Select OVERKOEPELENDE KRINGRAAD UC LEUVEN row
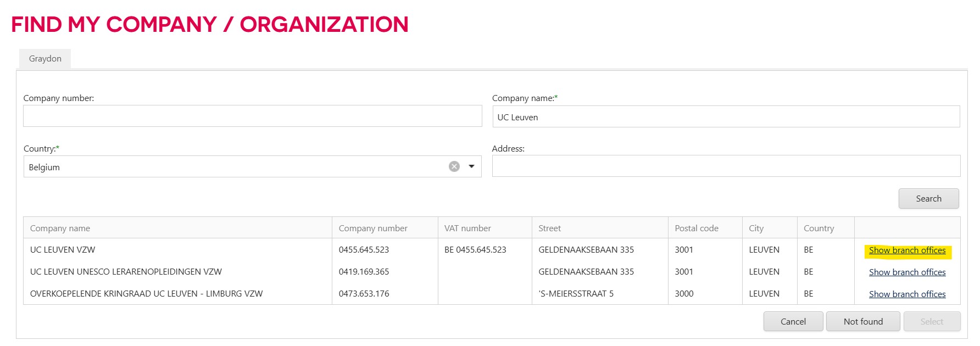980x346 pixels. click(146, 294)
